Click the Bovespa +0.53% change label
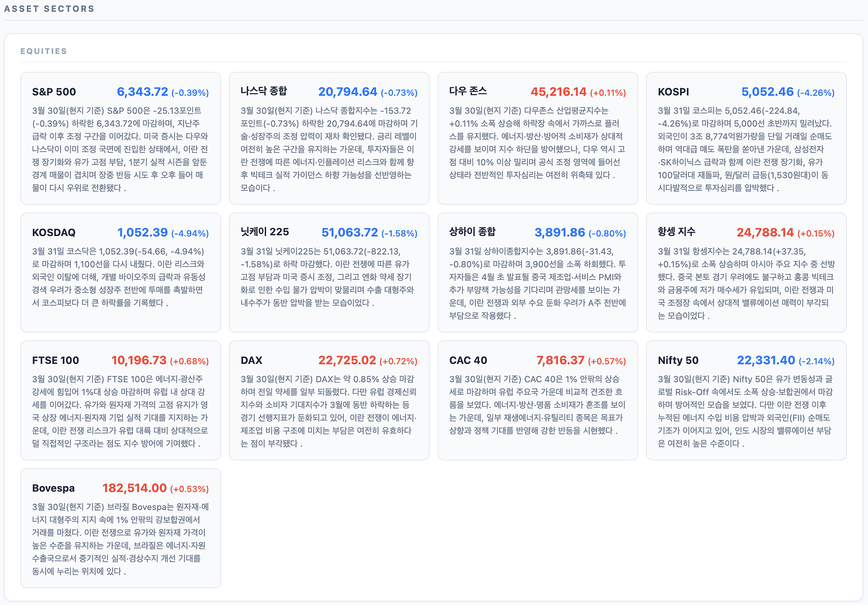 (189, 489)
